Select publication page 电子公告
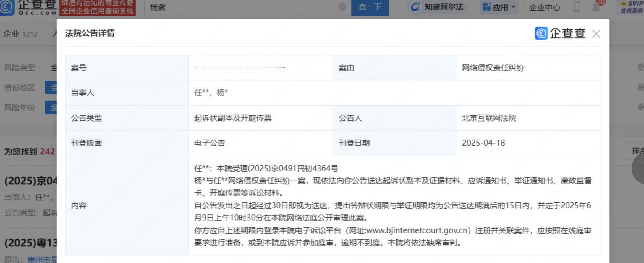644x263 pixels. [210, 143]
